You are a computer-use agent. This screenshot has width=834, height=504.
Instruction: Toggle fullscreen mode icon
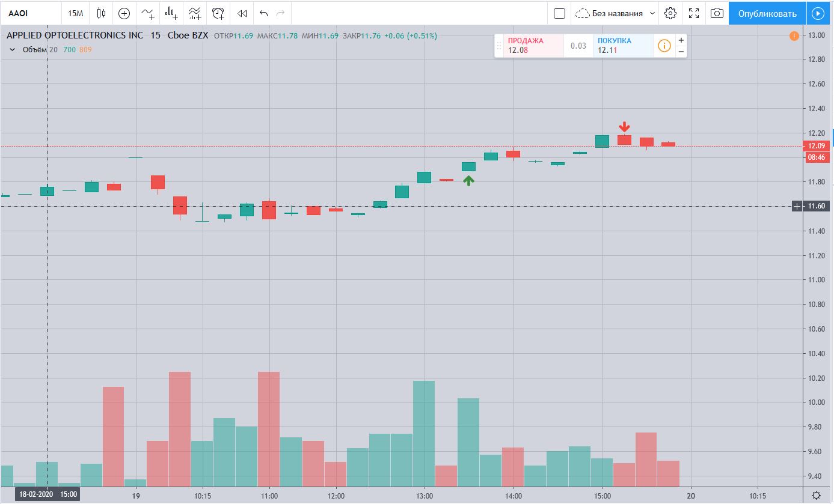(694, 13)
